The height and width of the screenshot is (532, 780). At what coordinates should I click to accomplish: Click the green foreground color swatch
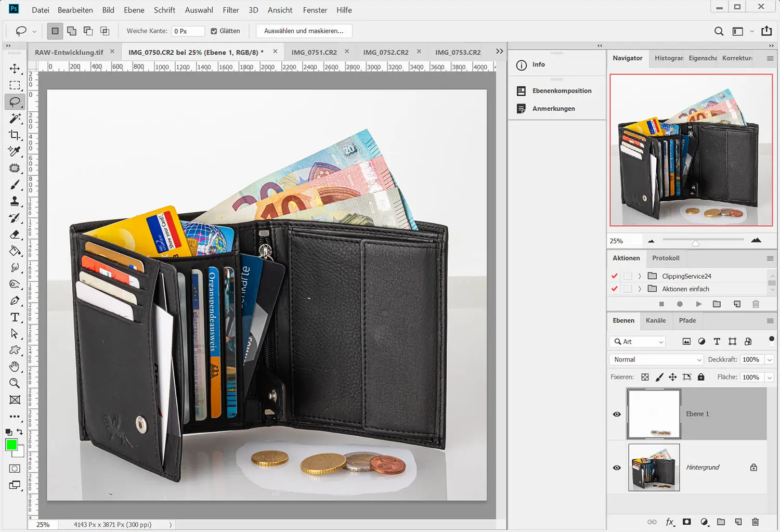(11, 445)
